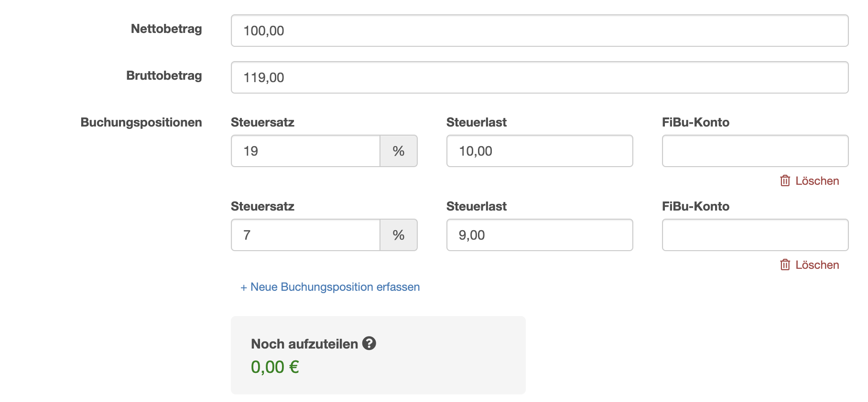Click the Nettobetrag label
This screenshot has height=402, width=868.
click(x=166, y=29)
